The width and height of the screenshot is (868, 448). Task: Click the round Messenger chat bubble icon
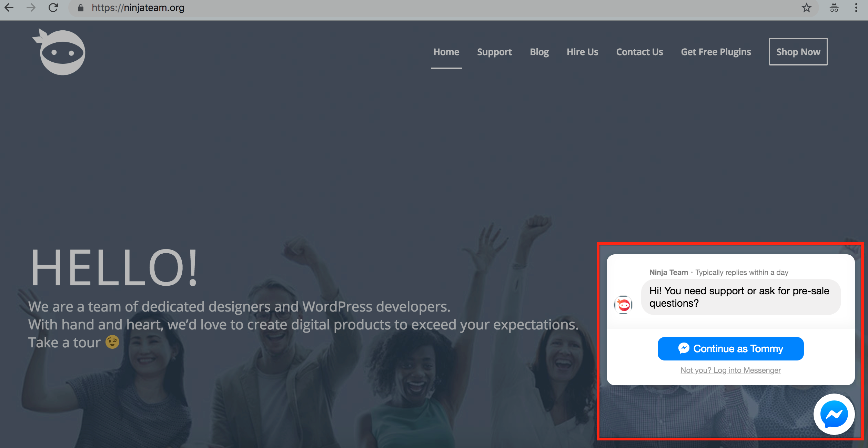click(834, 414)
